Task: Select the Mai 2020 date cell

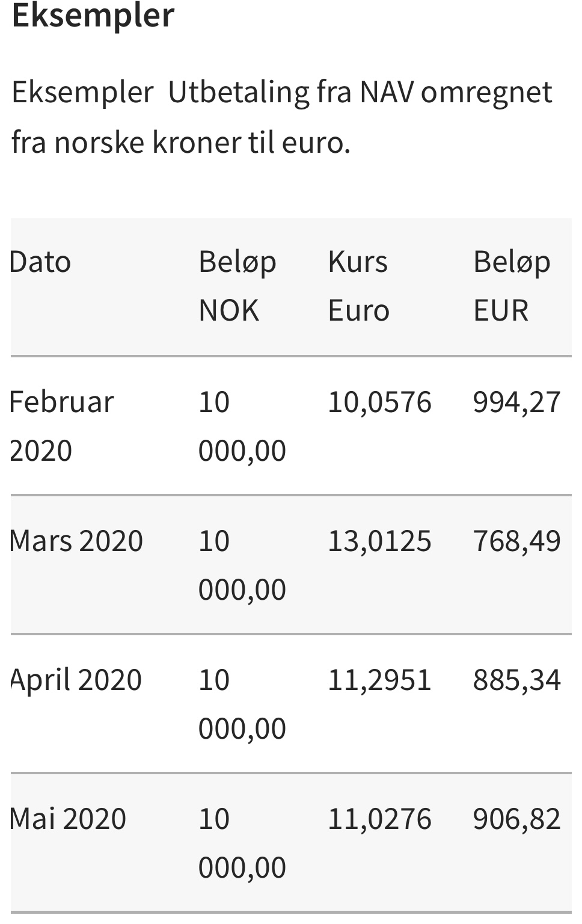Action: pyautogui.click(x=68, y=819)
